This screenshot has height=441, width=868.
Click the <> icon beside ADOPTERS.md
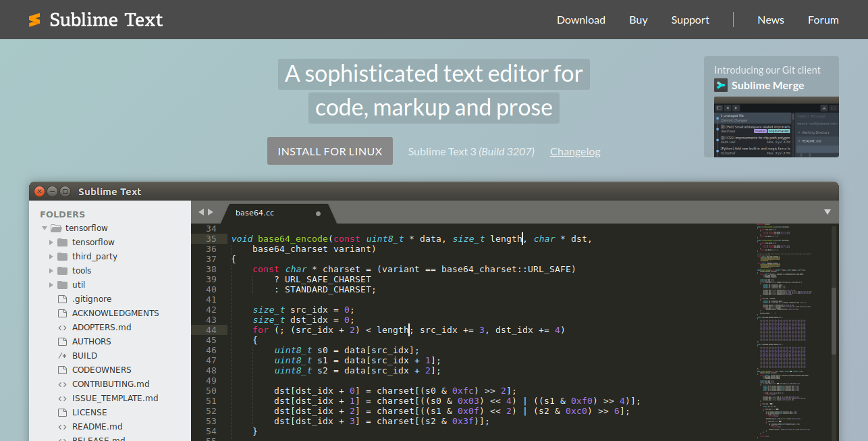click(x=61, y=327)
